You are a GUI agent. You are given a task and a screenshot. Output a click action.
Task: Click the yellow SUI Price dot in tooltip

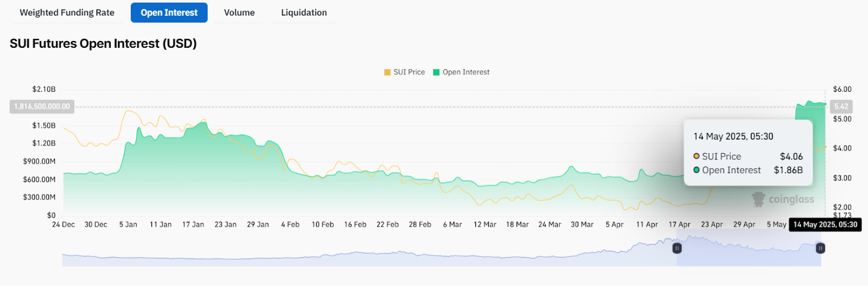click(x=697, y=156)
